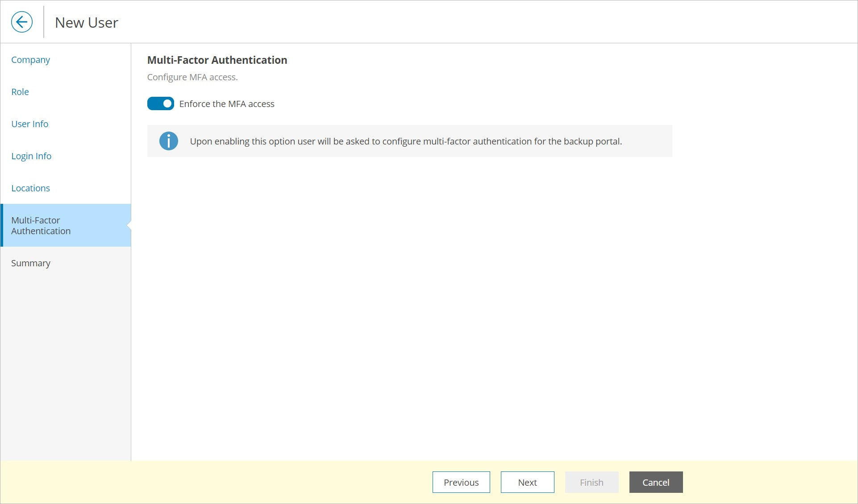This screenshot has height=504, width=858.
Task: Click the 'Enforce the MFA access' label
Action: (x=227, y=104)
